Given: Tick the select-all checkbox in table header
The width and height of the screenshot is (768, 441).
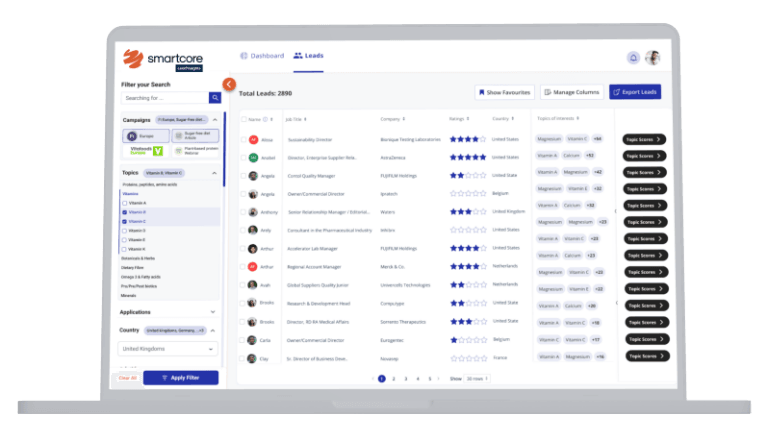Looking at the screenshot, I should pyautogui.click(x=243, y=119).
